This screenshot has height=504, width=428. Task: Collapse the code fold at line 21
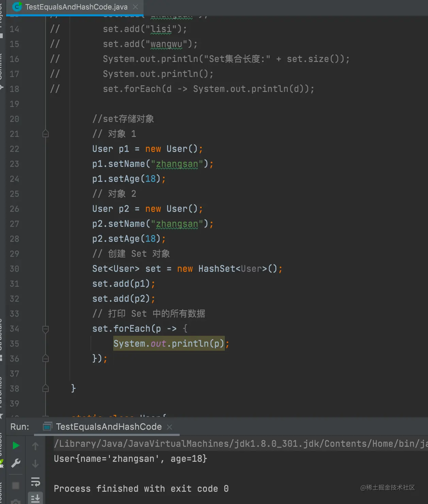(46, 133)
